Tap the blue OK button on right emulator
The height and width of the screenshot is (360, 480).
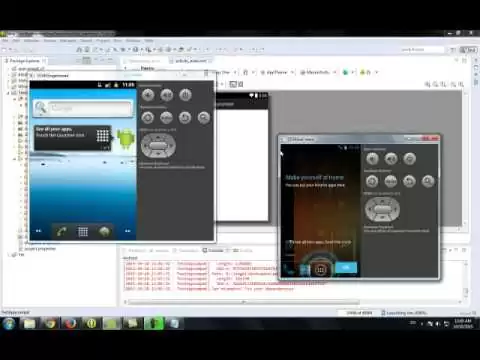(346, 267)
